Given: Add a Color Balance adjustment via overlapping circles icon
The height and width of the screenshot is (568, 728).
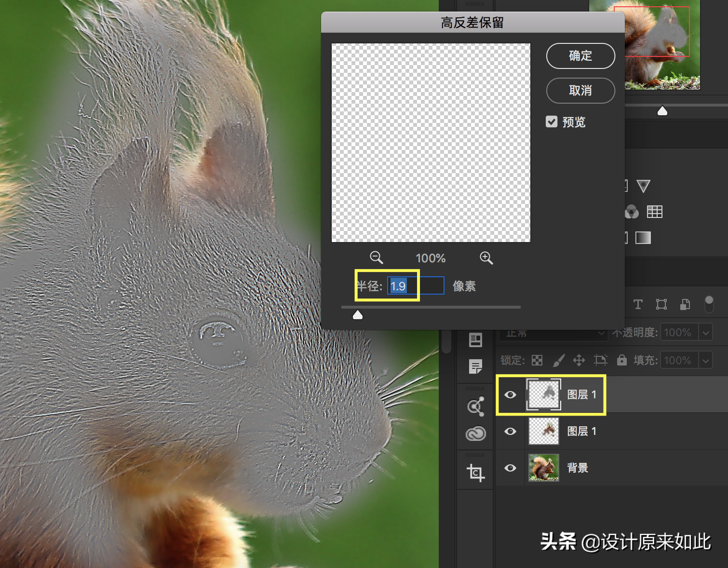Looking at the screenshot, I should tap(632, 212).
